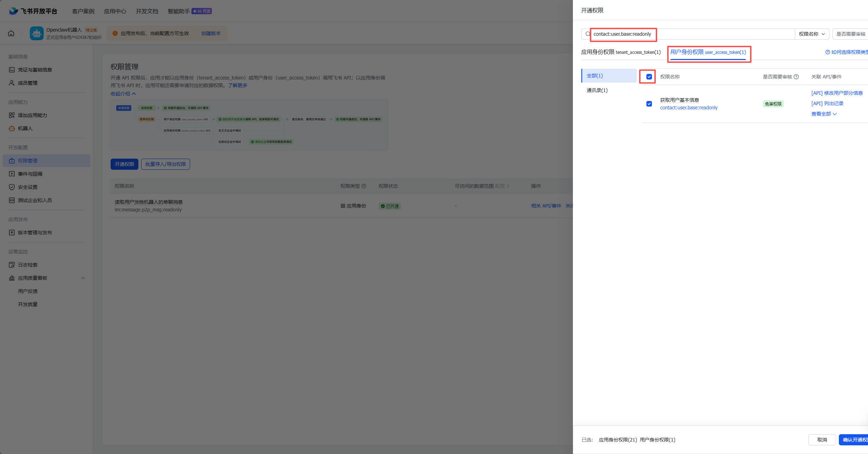The width and height of the screenshot is (868, 454).
Task: Uncheck the 获取用户基本信息 permission checkbox
Action: pyautogui.click(x=649, y=104)
